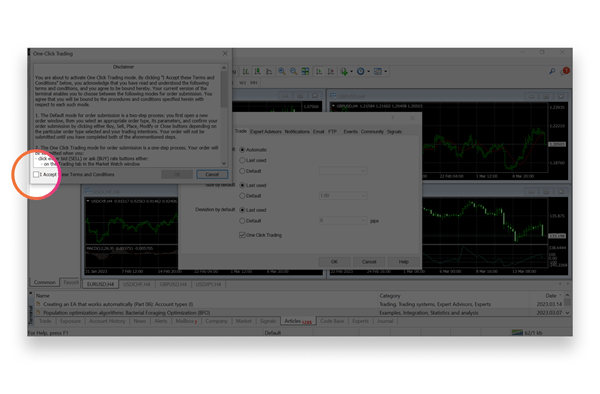Click the chart shift icon
Image resolution: width=600 pixels, height=394 pixels.
pos(331,72)
